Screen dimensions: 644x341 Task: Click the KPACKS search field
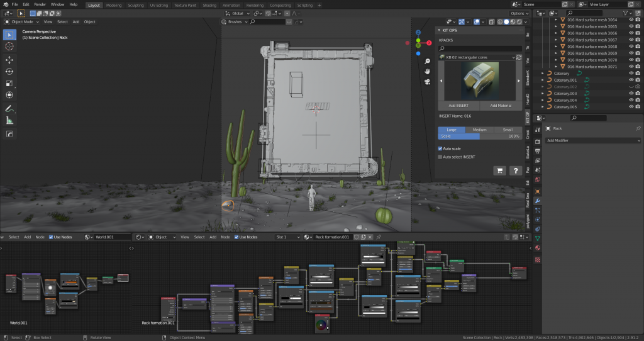coord(480,48)
